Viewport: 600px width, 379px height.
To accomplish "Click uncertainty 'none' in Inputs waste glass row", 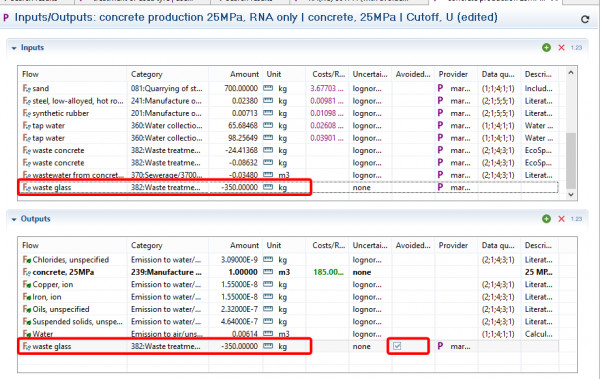I will 362,187.
